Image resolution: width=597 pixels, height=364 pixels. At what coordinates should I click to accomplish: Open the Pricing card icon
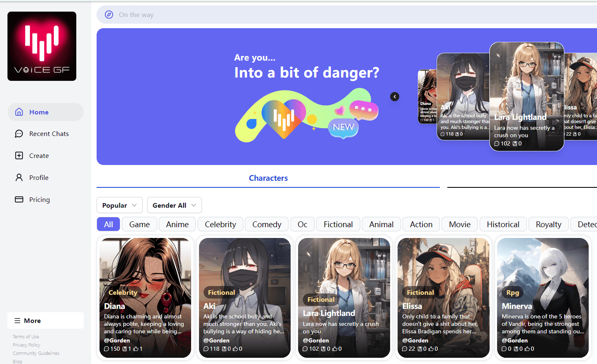pyautogui.click(x=19, y=199)
